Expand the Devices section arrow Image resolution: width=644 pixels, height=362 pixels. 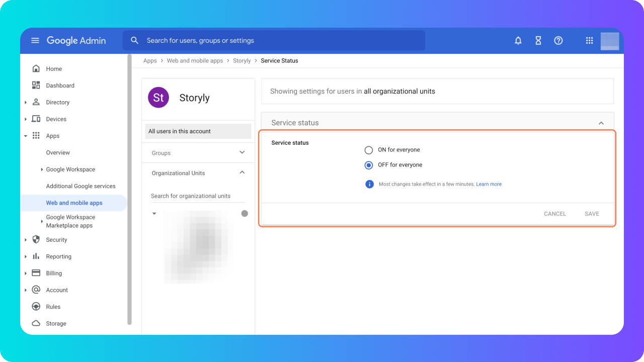coord(26,119)
